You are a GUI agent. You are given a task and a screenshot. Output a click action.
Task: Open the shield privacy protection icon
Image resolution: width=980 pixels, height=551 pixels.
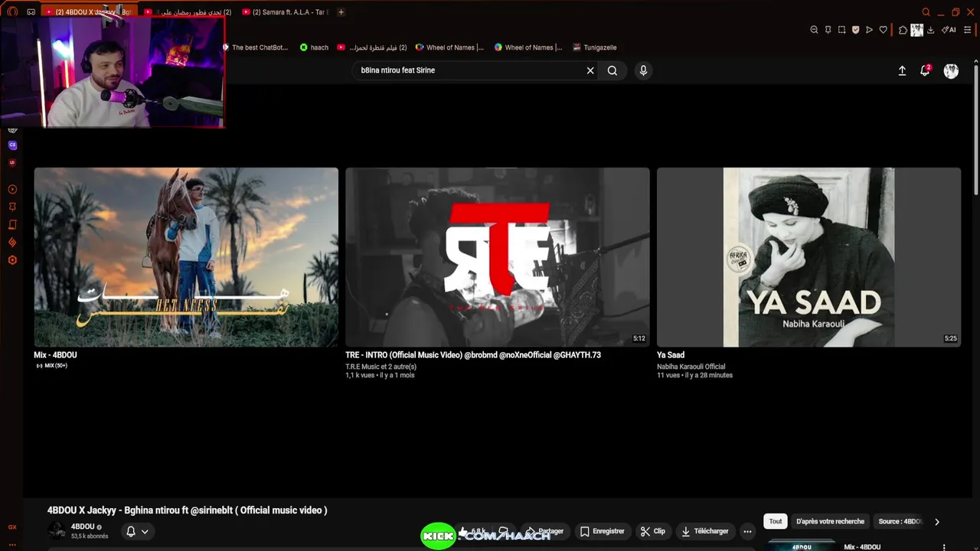coord(855,30)
